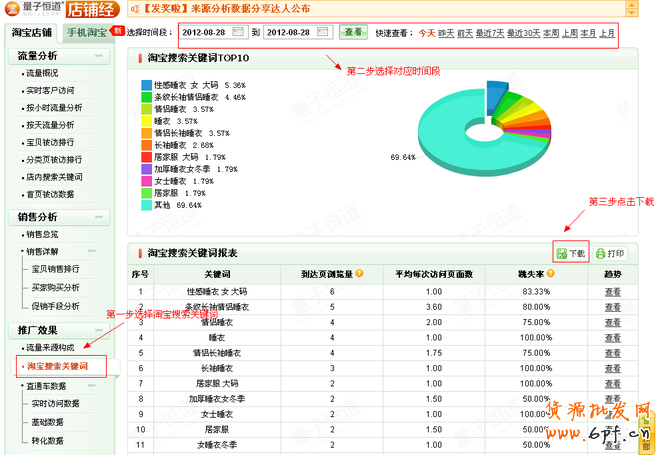The image size is (660, 455).
Task: Open 宝贝销售排行 submenu item
Action: point(56,269)
